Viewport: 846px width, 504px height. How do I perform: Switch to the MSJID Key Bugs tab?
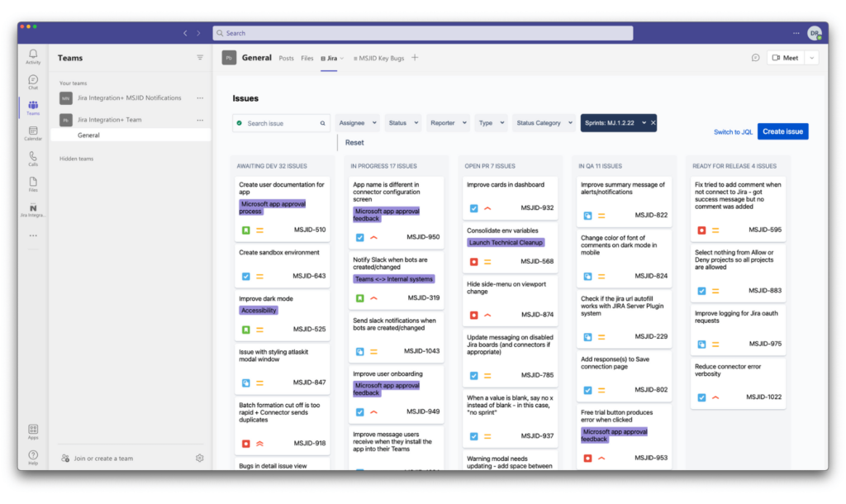378,59
